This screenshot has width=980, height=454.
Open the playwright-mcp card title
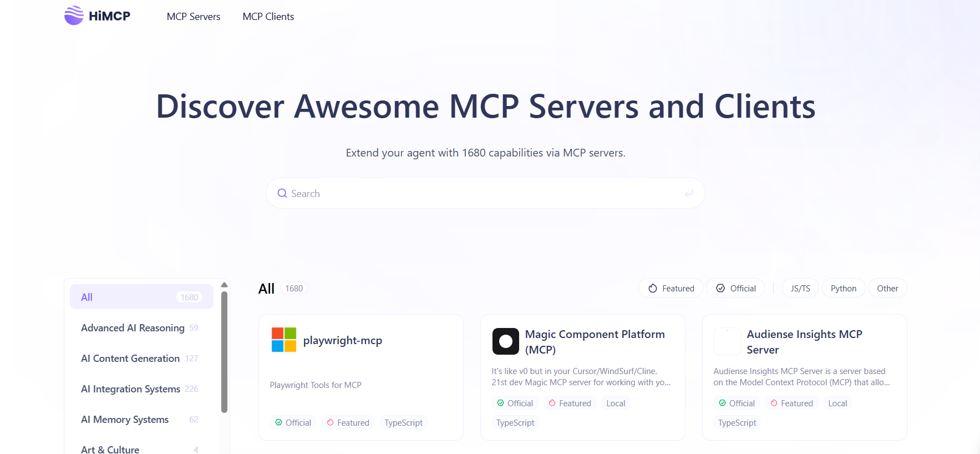342,340
